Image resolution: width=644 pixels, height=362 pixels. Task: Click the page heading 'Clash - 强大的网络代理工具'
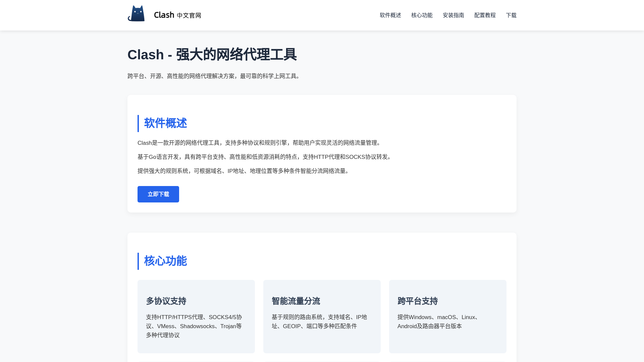[x=212, y=55]
